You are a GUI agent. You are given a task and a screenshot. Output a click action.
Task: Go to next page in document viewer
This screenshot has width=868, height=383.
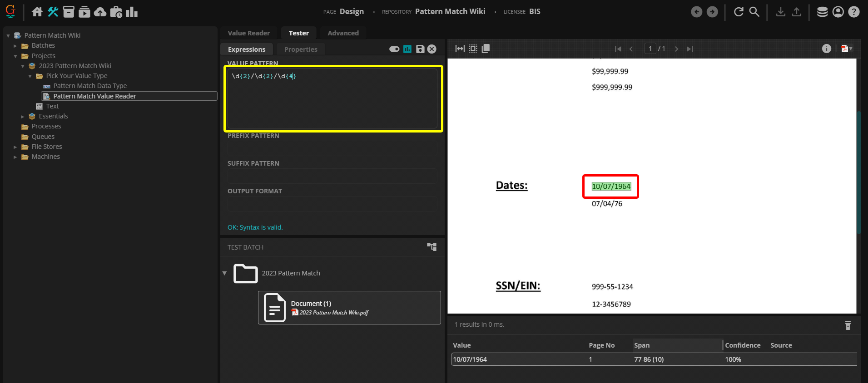[676, 49]
